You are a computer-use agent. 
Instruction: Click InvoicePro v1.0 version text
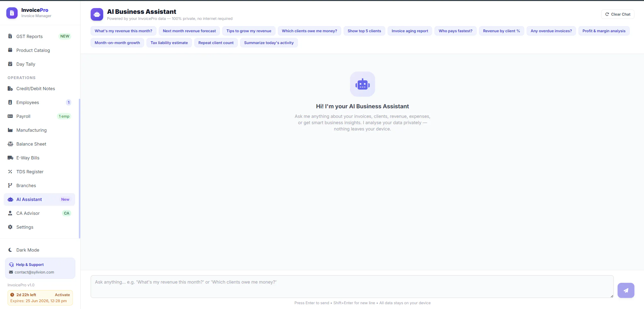[x=21, y=285]
